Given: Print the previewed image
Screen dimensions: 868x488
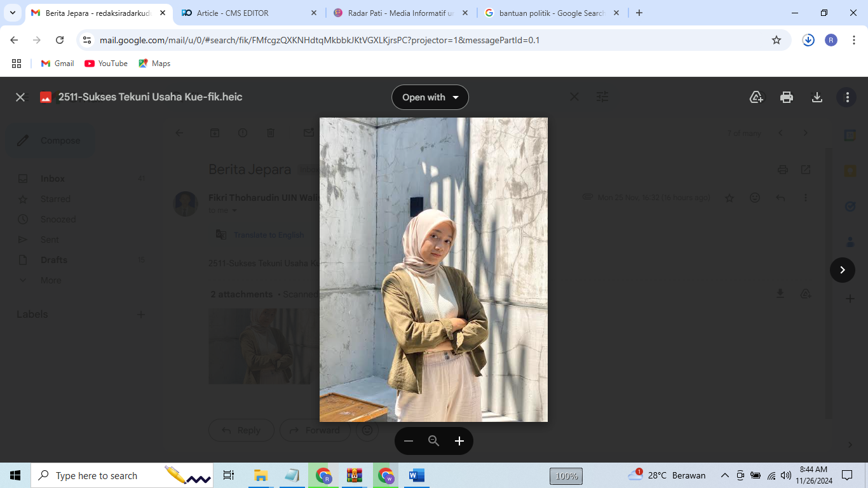Looking at the screenshot, I should pyautogui.click(x=787, y=97).
